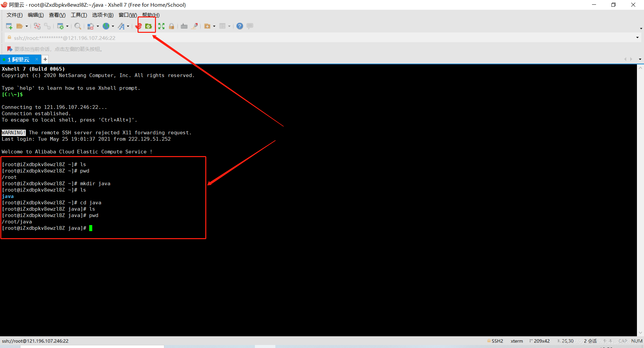Open the 窗口(W) menu
Viewport: 644px width, 348px height.
(x=128, y=15)
